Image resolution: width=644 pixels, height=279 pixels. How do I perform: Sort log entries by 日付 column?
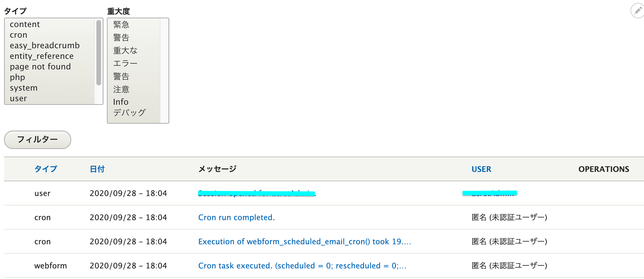[x=97, y=169]
